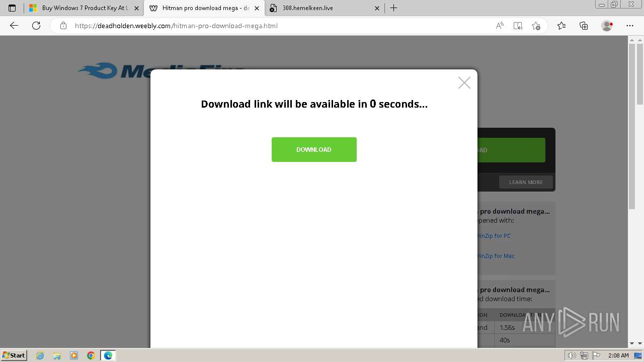Refresh the current page
Viewport: 644px width, 362px height.
click(x=36, y=26)
